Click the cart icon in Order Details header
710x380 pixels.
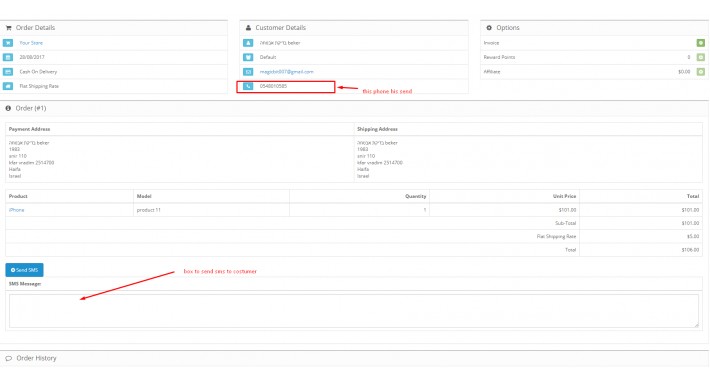9,28
